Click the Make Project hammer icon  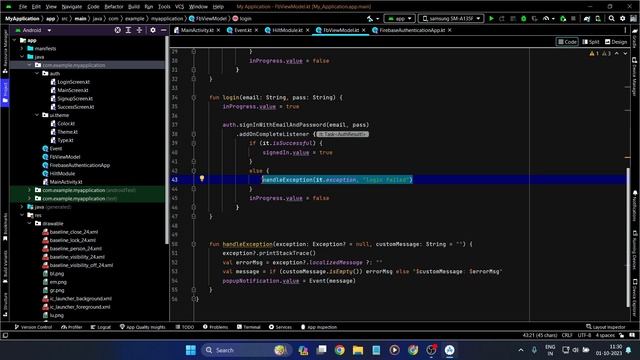pos(370,18)
